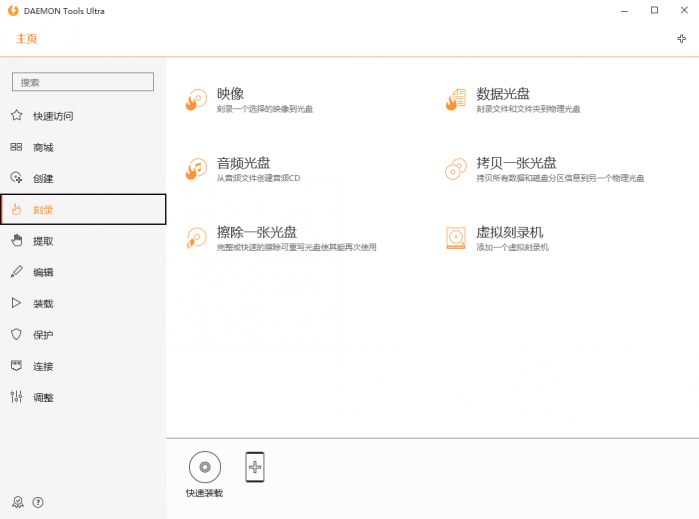Minimize the DAEMON Tools Ultra window
This screenshot has height=519, width=699.
[x=625, y=11]
